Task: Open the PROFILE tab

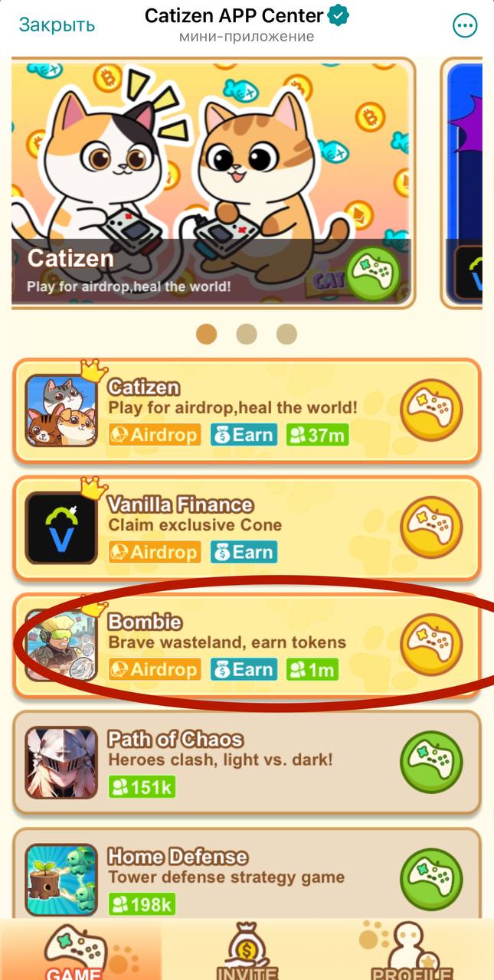Action: pyautogui.click(x=412, y=949)
